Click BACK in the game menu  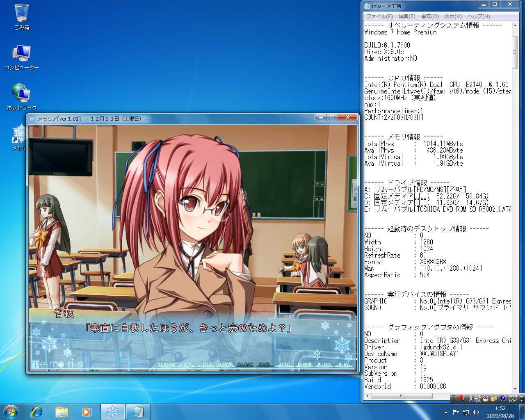tap(265, 365)
